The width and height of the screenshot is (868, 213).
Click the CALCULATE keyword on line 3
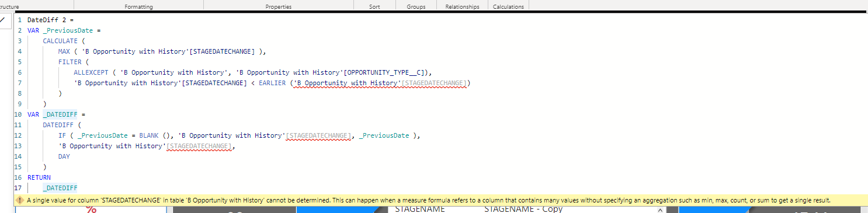click(x=60, y=41)
